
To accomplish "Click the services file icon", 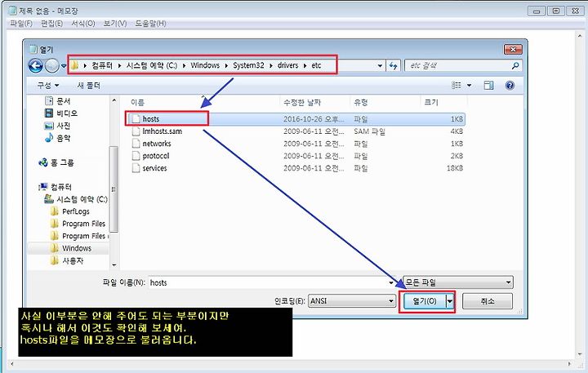I will (x=136, y=168).
